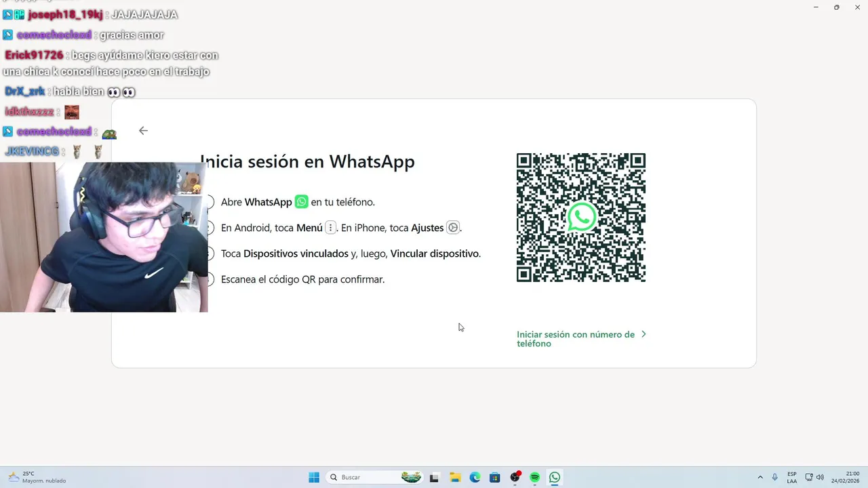Click username Erick91726 in chat overlay
The image size is (868, 488).
coord(34,55)
